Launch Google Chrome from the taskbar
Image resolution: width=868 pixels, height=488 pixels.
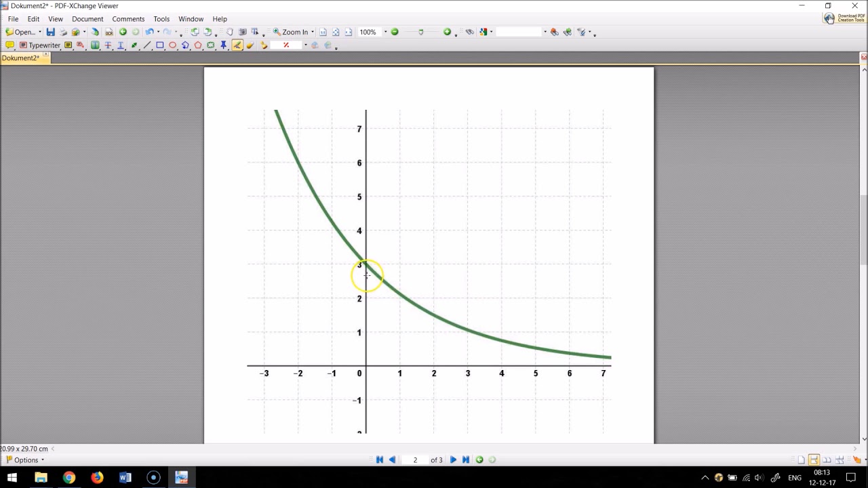point(68,478)
